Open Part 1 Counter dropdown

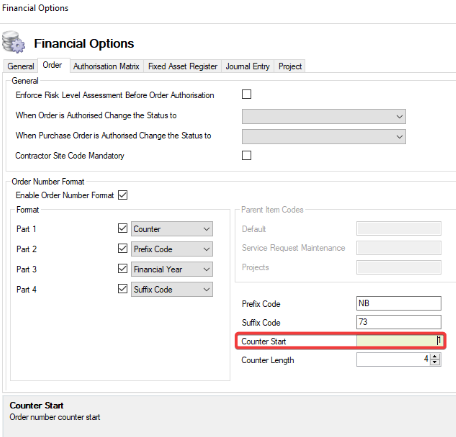pyautogui.click(x=172, y=229)
